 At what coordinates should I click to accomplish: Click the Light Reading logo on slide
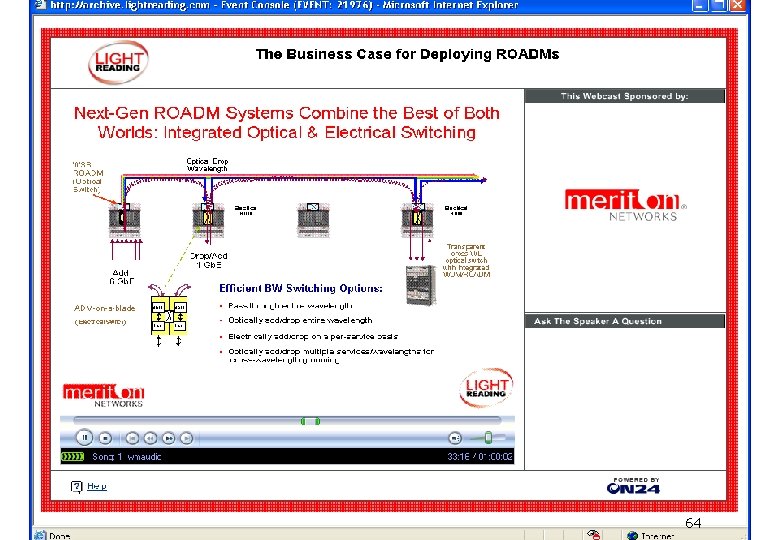(486, 388)
